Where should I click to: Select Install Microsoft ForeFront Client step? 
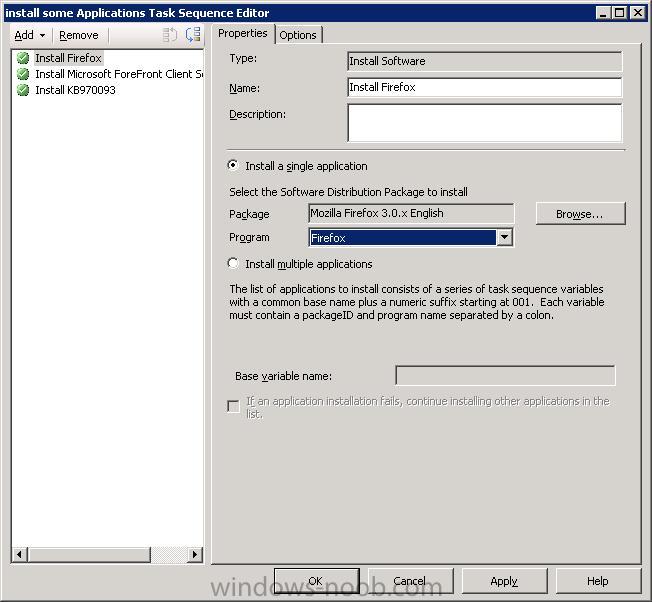119,74
